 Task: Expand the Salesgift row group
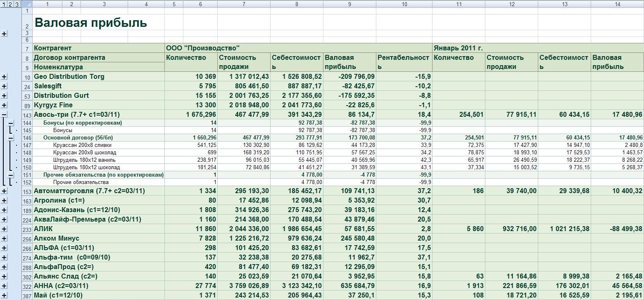(x=4, y=86)
